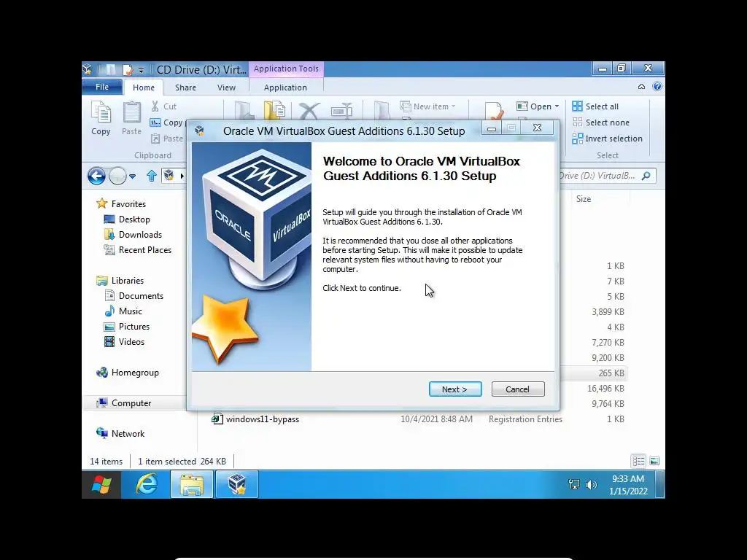Open the View ribbon tab
The image size is (747, 560).
coord(226,87)
